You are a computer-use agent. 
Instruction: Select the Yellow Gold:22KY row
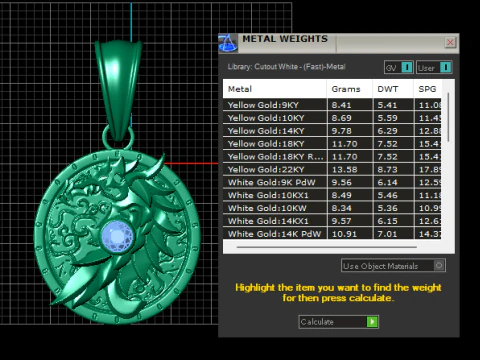point(332,169)
